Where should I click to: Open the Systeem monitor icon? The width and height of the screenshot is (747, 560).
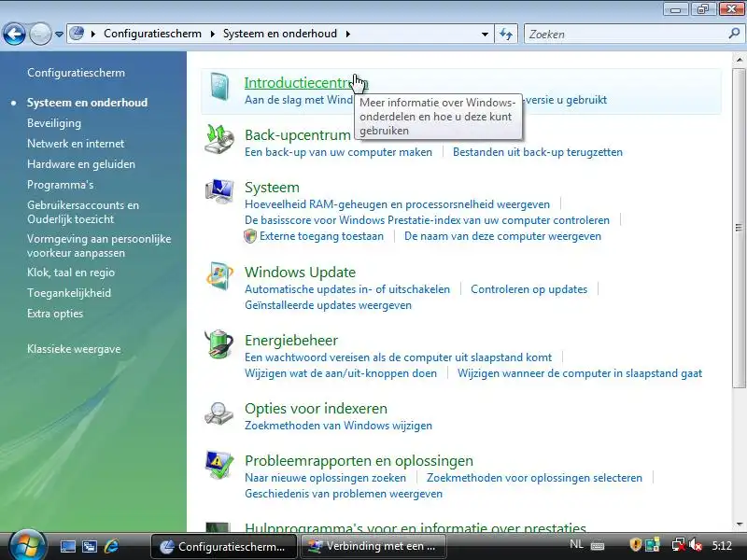219,191
